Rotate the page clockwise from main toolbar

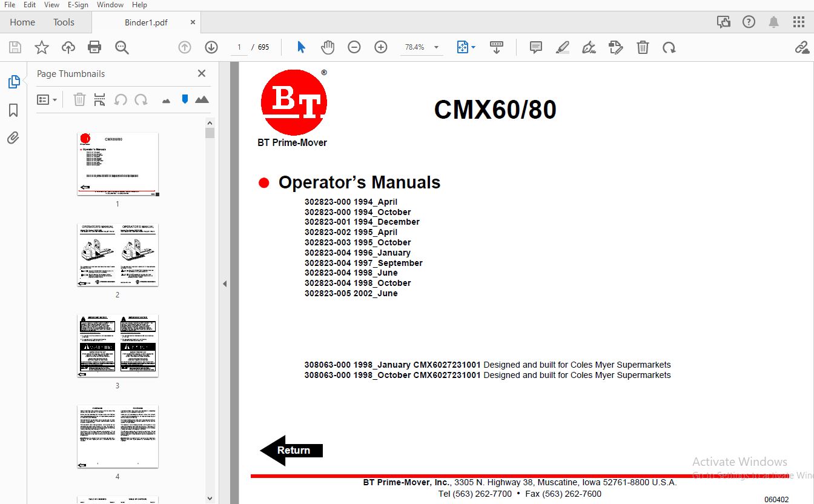coord(669,47)
